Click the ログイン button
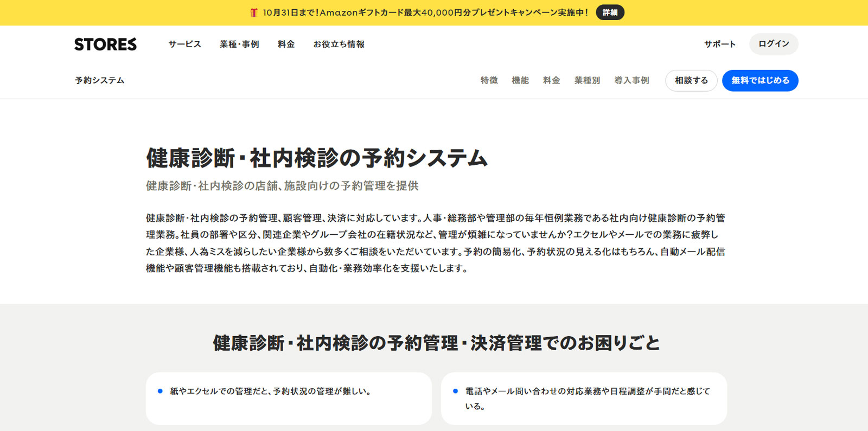The width and height of the screenshot is (868, 431). (774, 44)
